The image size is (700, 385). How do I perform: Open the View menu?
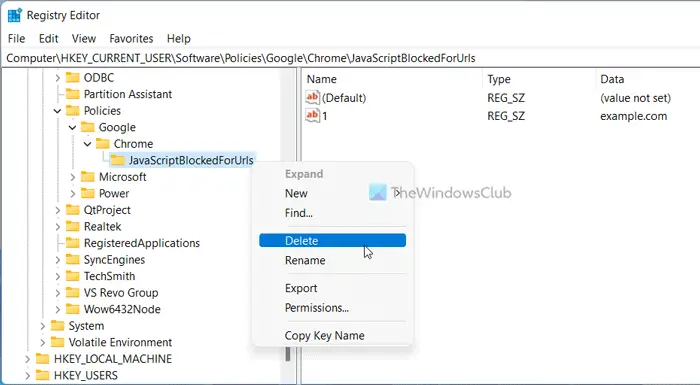83,39
